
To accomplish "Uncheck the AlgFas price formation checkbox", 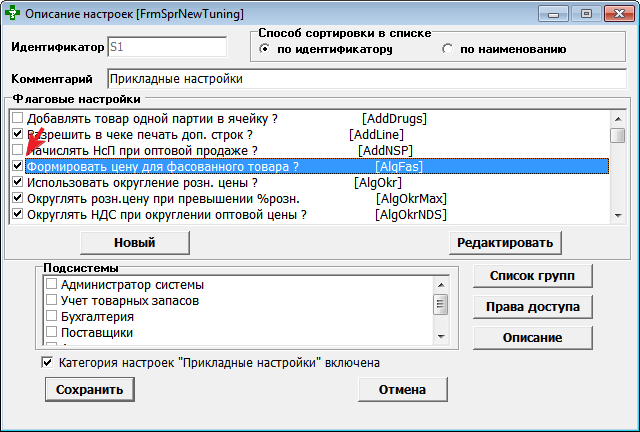I will (17, 167).
